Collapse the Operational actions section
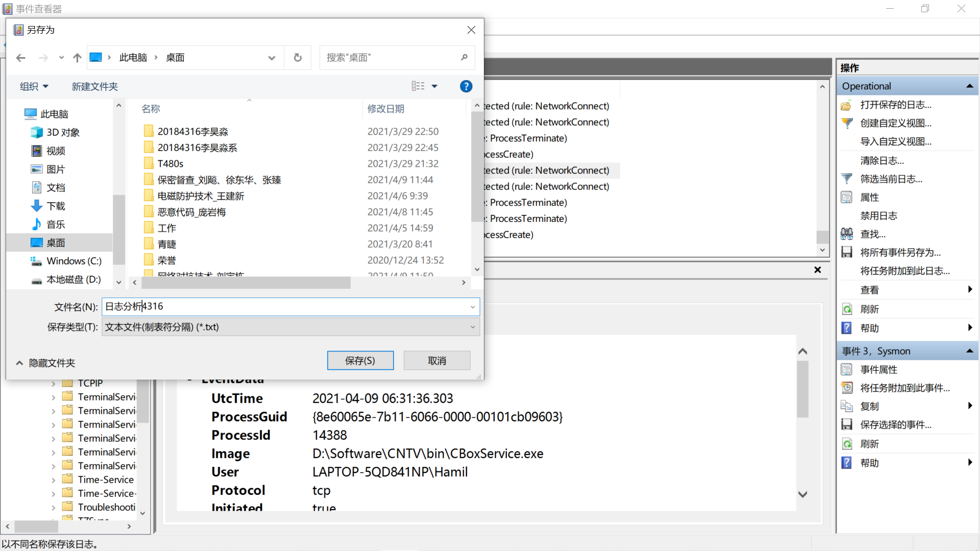This screenshot has height=551, width=980. tap(969, 86)
